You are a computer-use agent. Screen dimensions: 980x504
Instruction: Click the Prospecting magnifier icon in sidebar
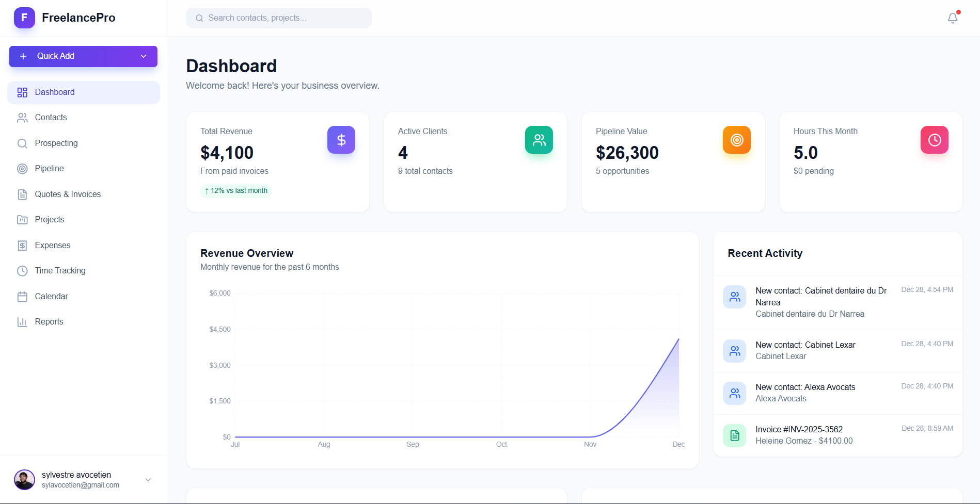22,143
